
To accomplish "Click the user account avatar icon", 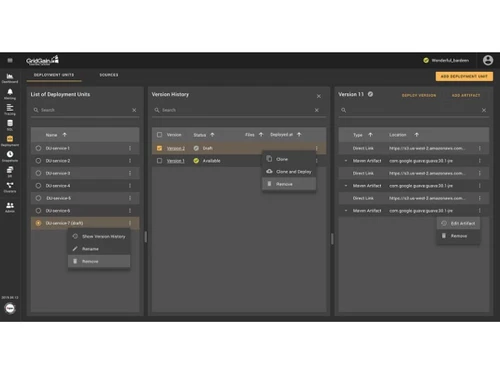I will click(x=488, y=60).
